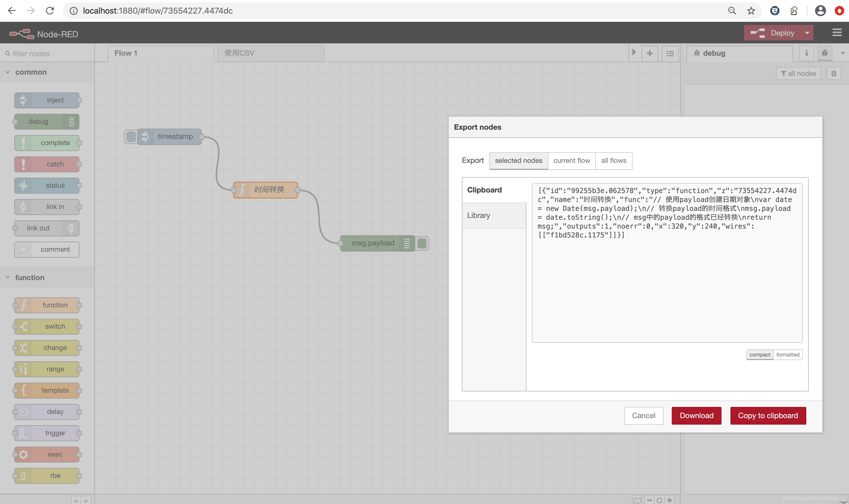The height and width of the screenshot is (504, 849).
Task: Toggle to compact JSON view
Action: pos(759,354)
